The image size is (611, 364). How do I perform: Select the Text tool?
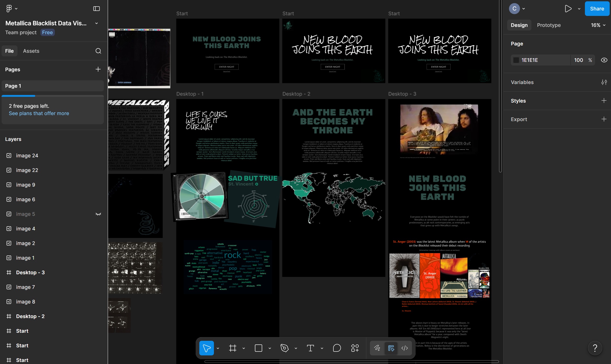pos(310,348)
